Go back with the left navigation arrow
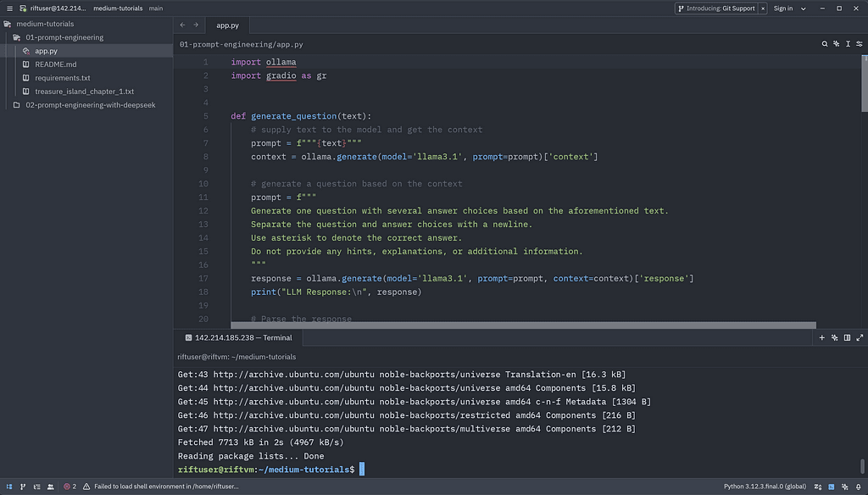 coord(183,25)
